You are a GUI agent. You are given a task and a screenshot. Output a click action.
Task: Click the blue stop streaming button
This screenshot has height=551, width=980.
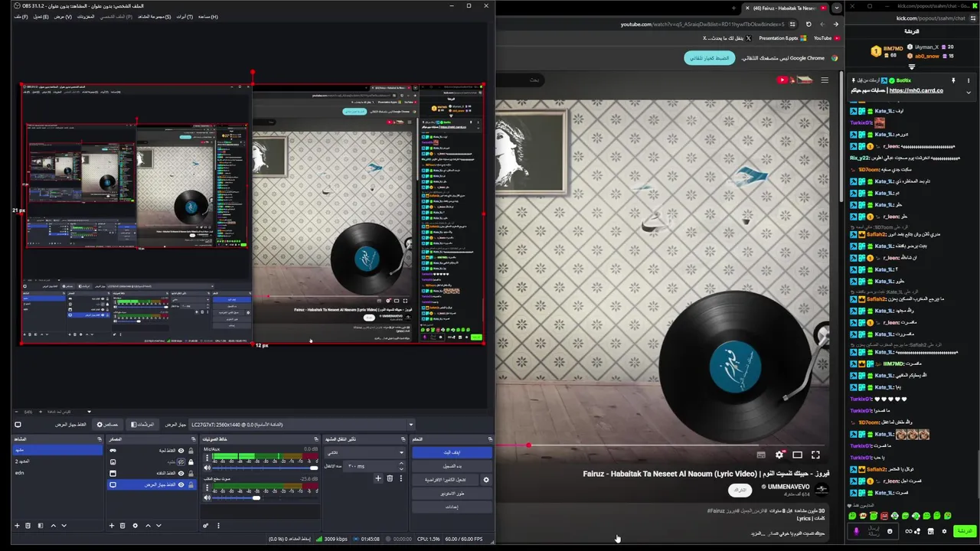452,452
